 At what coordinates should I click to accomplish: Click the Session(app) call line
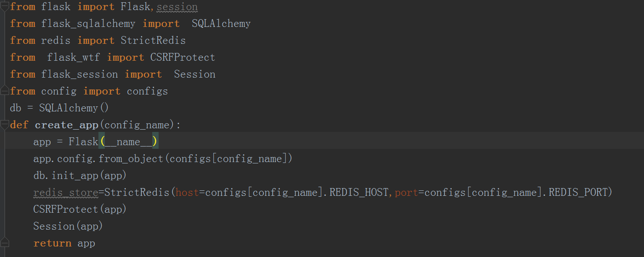(68, 226)
